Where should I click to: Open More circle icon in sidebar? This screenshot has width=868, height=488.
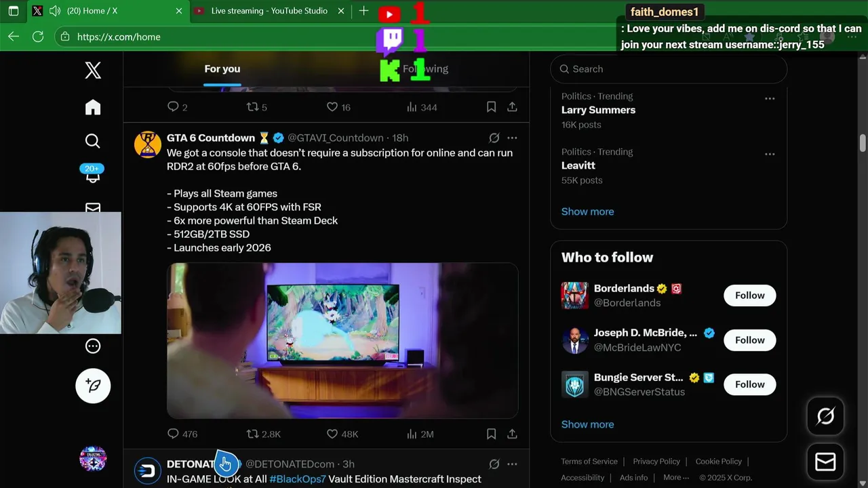coord(93,346)
